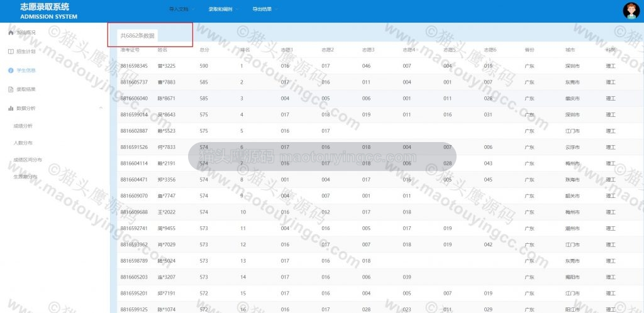Click the student name 何*7833
The width and height of the screenshot is (644, 313).
[166, 147]
